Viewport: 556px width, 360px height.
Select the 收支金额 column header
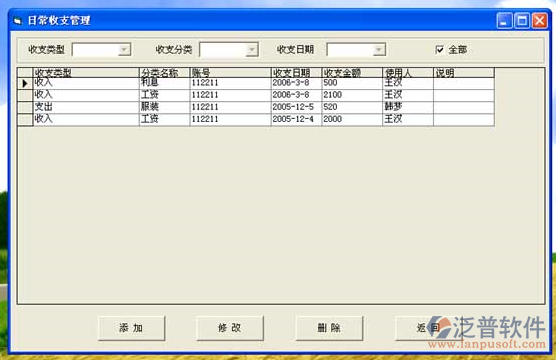pos(352,73)
